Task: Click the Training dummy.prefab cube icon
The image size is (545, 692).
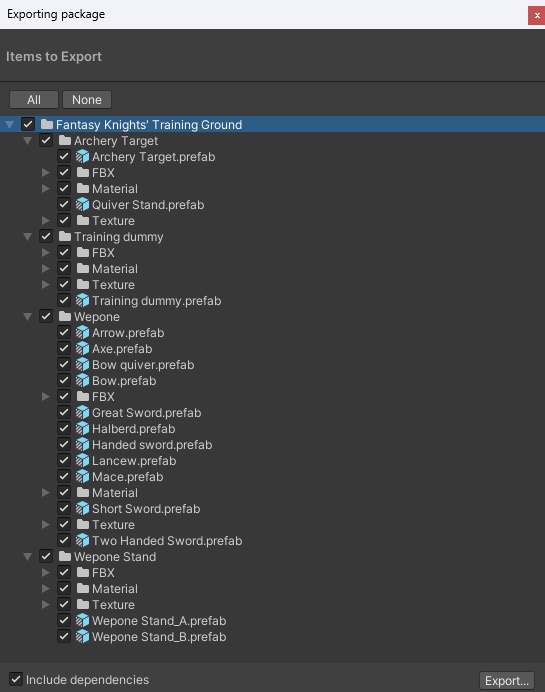Action: click(x=82, y=301)
